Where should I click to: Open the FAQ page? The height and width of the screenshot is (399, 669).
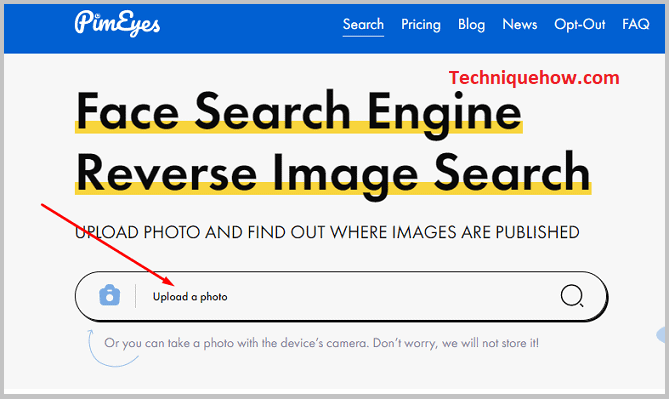pos(636,25)
